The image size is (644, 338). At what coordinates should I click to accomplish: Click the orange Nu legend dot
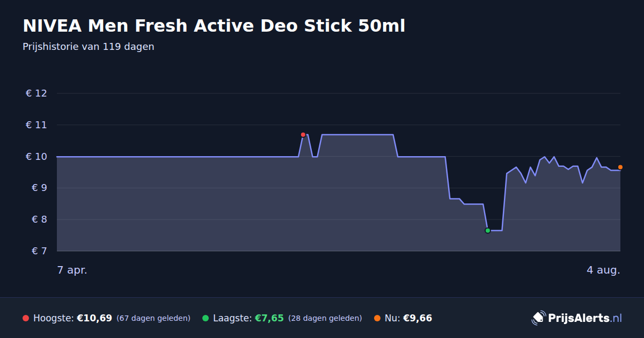click(x=377, y=318)
